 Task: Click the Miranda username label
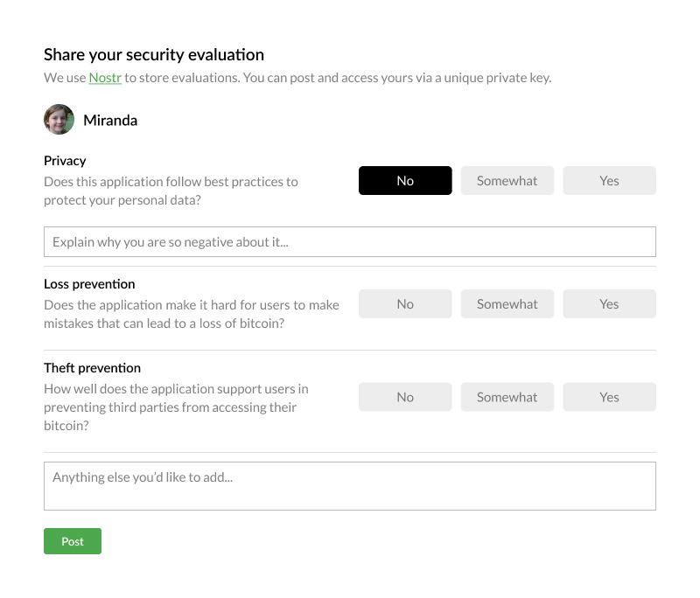click(110, 120)
